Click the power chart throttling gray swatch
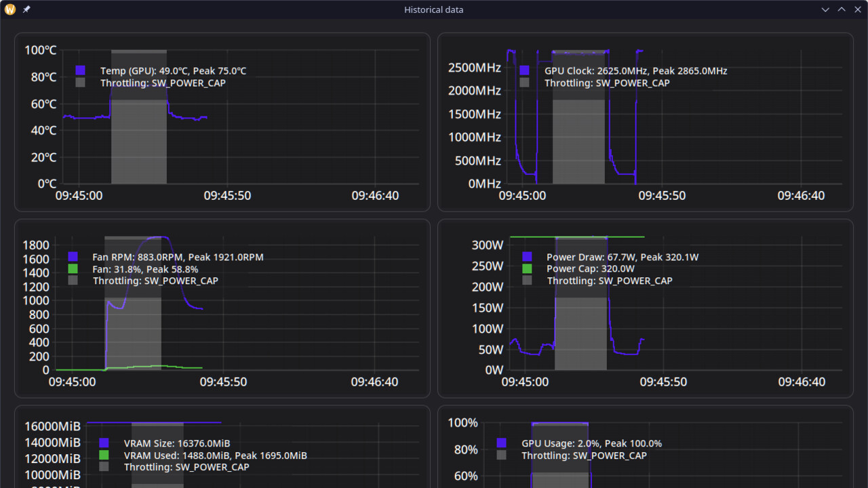The image size is (868, 488). coord(527,281)
